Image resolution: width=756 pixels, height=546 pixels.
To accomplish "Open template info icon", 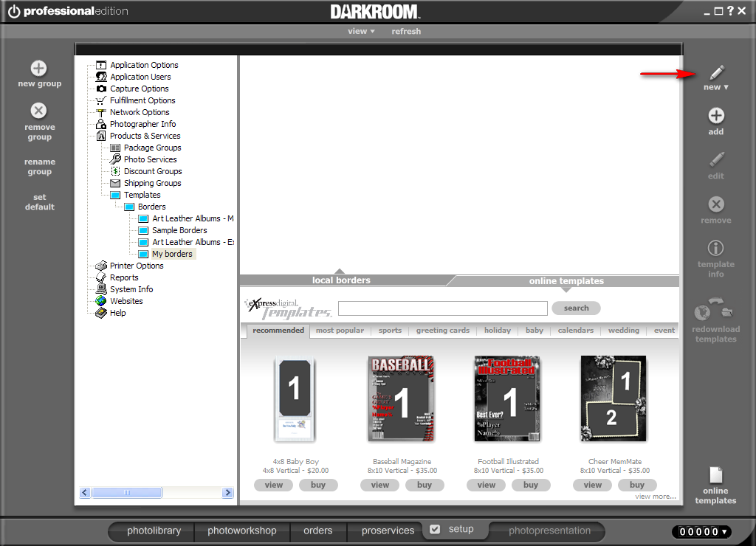I will click(x=715, y=248).
